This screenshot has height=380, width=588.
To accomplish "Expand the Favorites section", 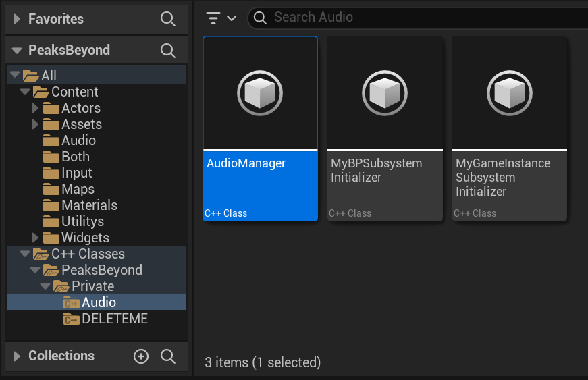I will tap(17, 20).
